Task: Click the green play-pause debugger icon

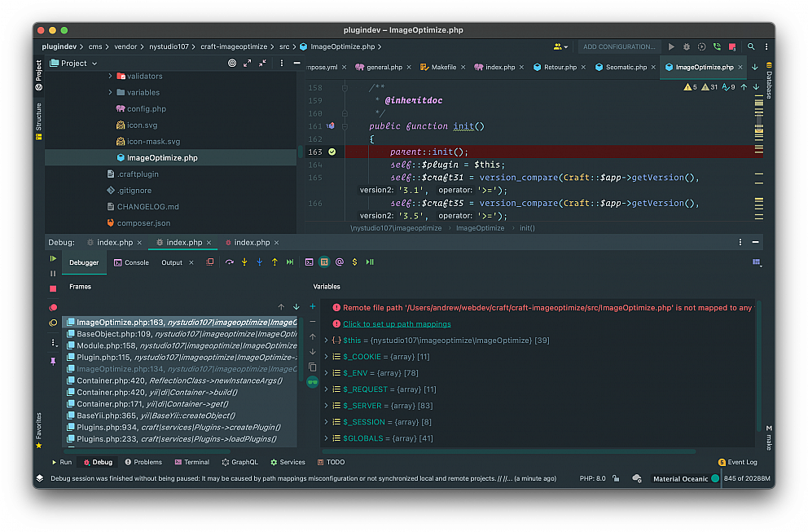Action: pos(370,262)
